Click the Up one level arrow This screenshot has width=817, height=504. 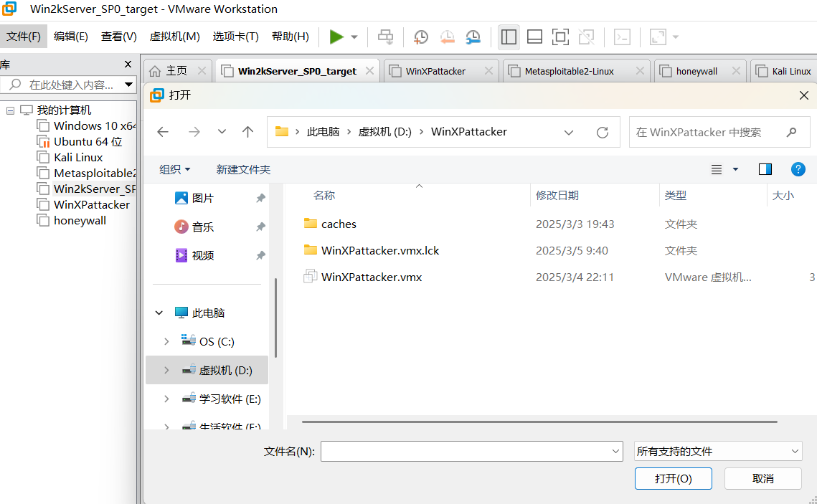coord(248,132)
